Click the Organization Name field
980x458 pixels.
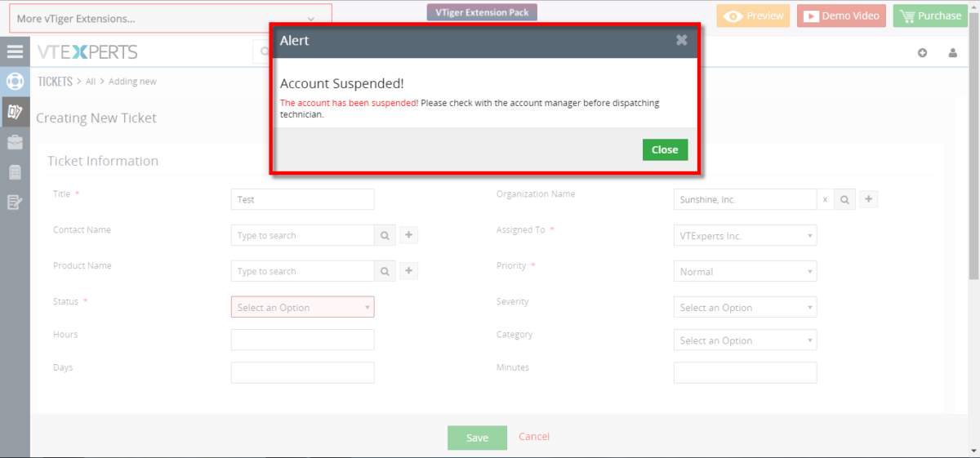[746, 199]
